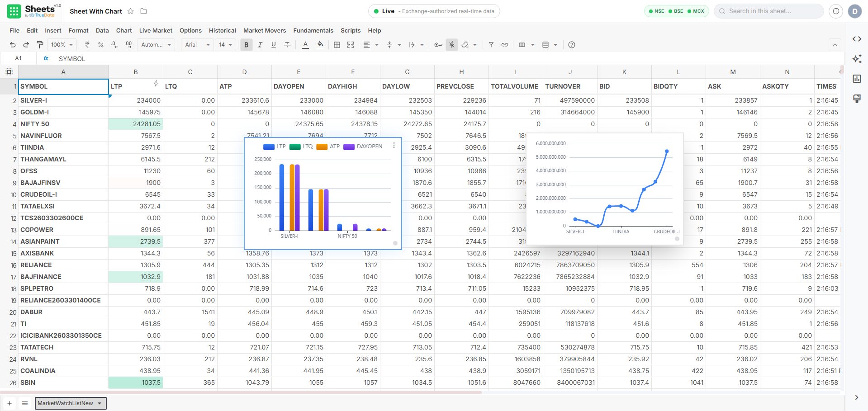Collapse the toolbar with the chevron
The height and width of the screenshot is (411, 868).
(x=835, y=45)
